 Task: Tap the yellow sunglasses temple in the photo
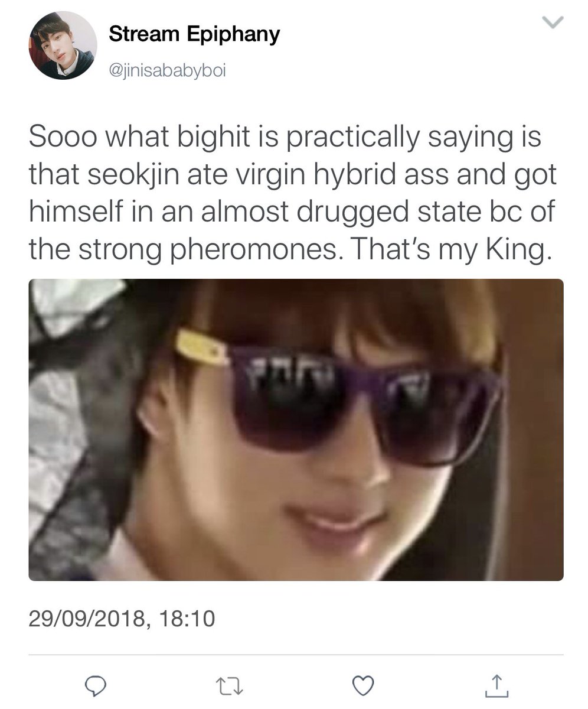coord(202,346)
